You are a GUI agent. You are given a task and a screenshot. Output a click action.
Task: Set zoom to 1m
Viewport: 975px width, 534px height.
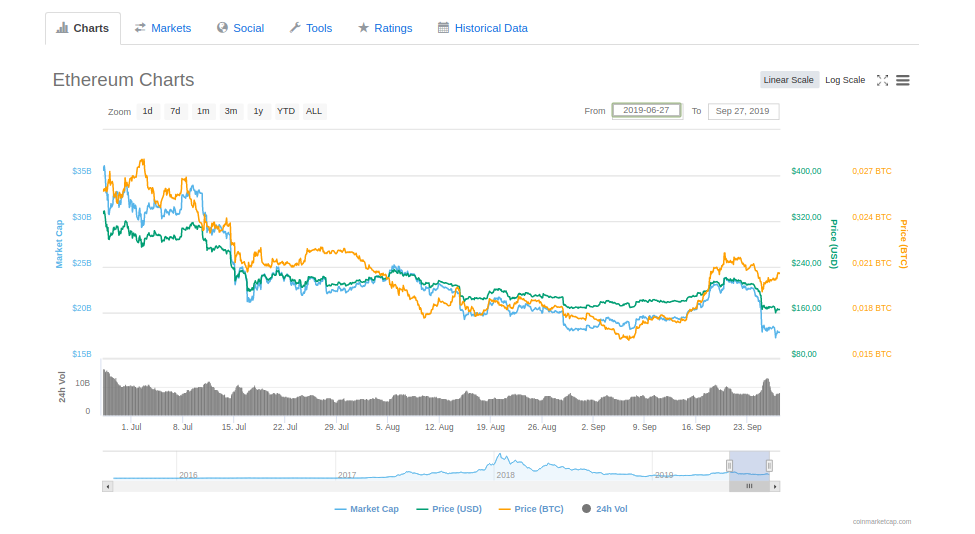tap(203, 111)
